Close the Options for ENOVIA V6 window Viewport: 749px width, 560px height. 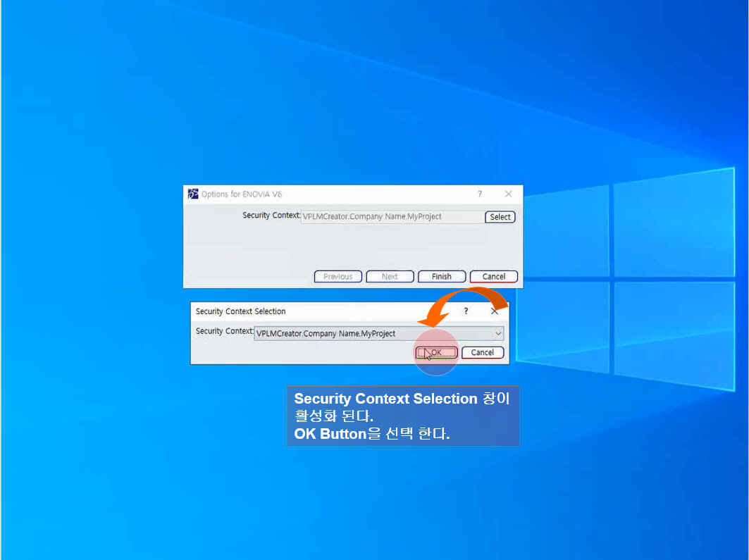point(508,193)
